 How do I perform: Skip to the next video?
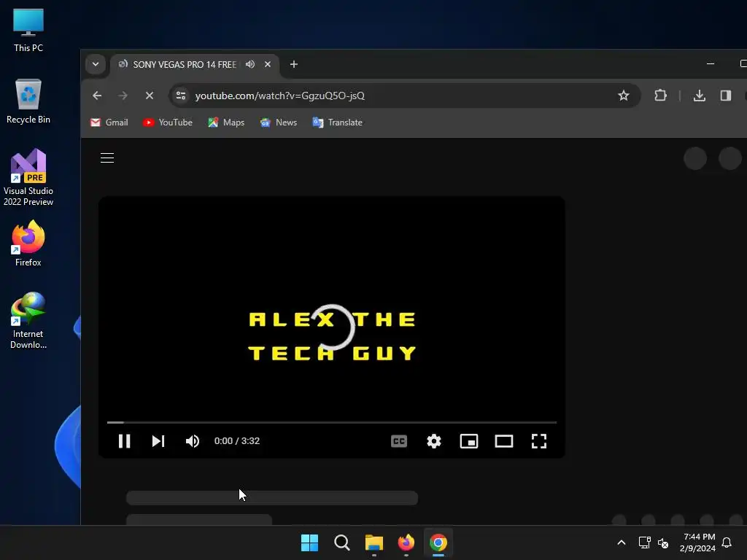point(158,441)
